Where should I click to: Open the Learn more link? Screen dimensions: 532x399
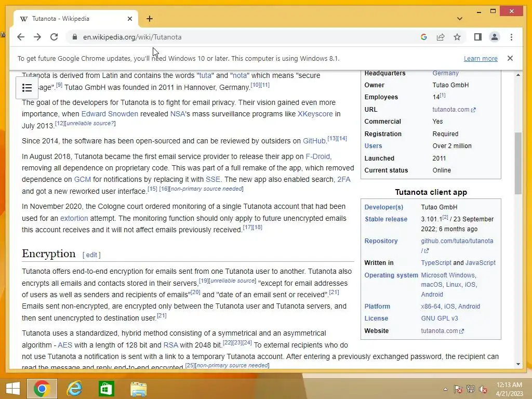pyautogui.click(x=481, y=58)
